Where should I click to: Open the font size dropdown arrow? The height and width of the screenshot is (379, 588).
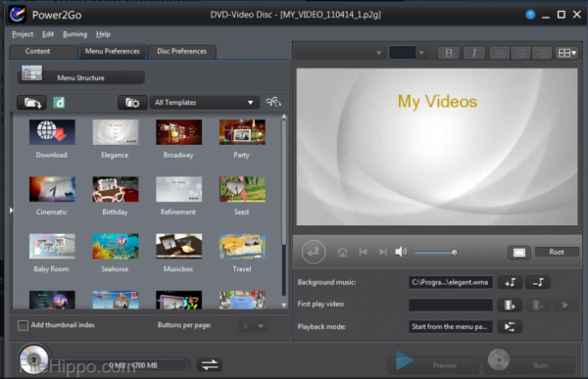click(421, 53)
